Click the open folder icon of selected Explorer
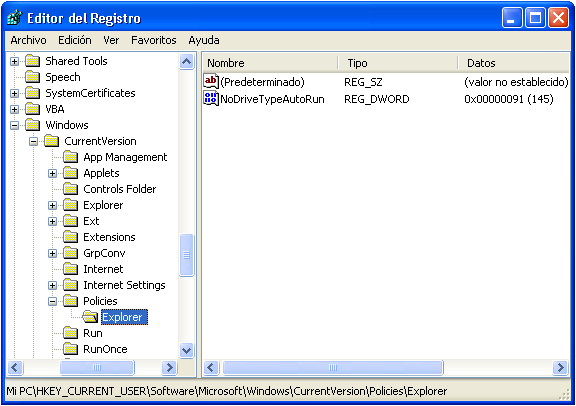576x406 pixels. 90,317
